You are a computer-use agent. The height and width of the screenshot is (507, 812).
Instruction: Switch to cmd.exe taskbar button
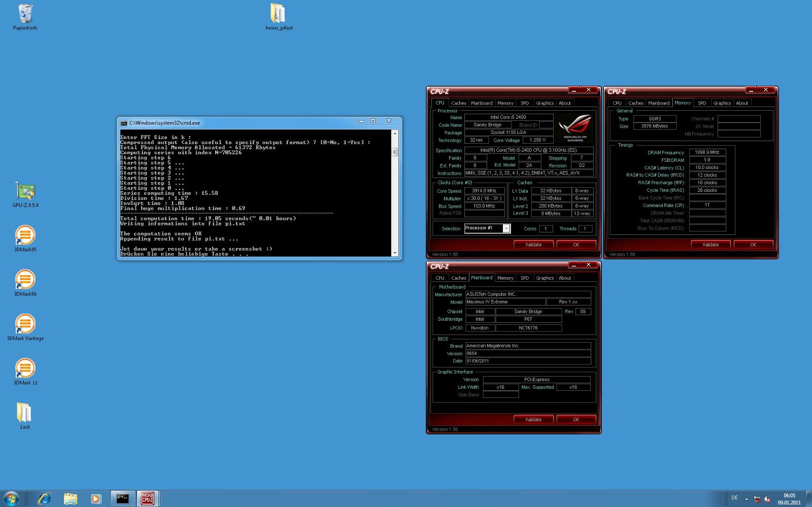(x=122, y=498)
